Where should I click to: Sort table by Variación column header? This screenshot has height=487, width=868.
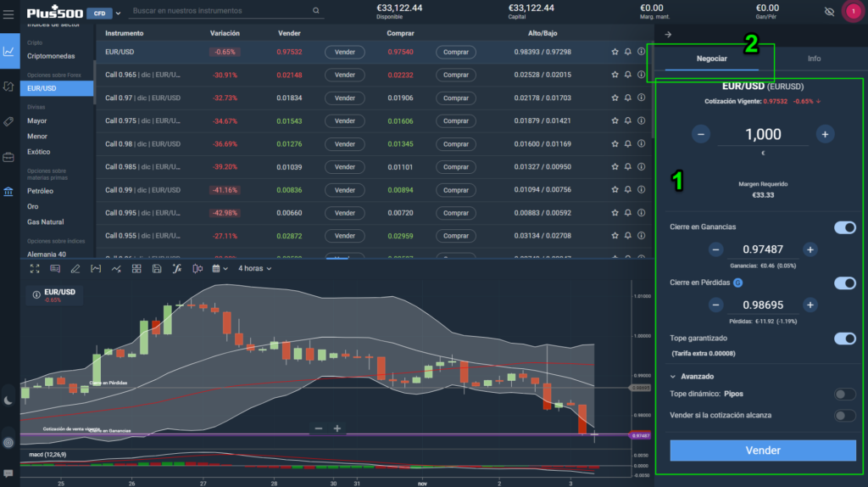tap(225, 33)
